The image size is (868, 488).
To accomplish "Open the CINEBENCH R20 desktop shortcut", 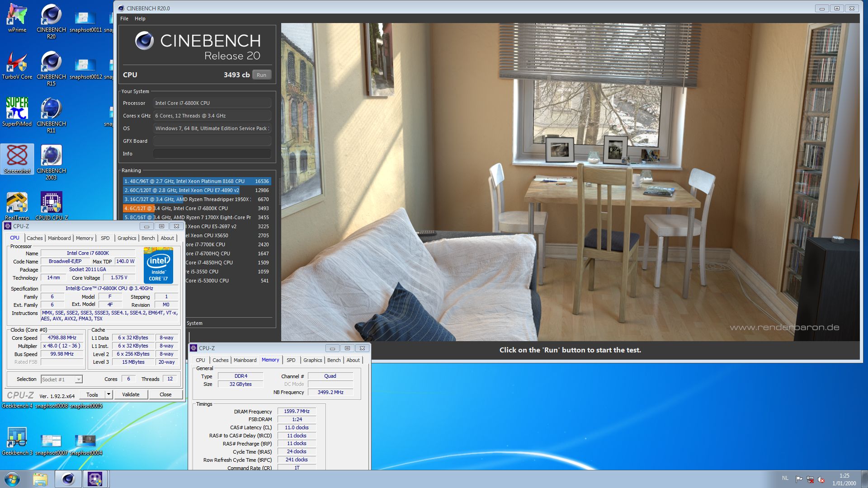I will point(51,20).
